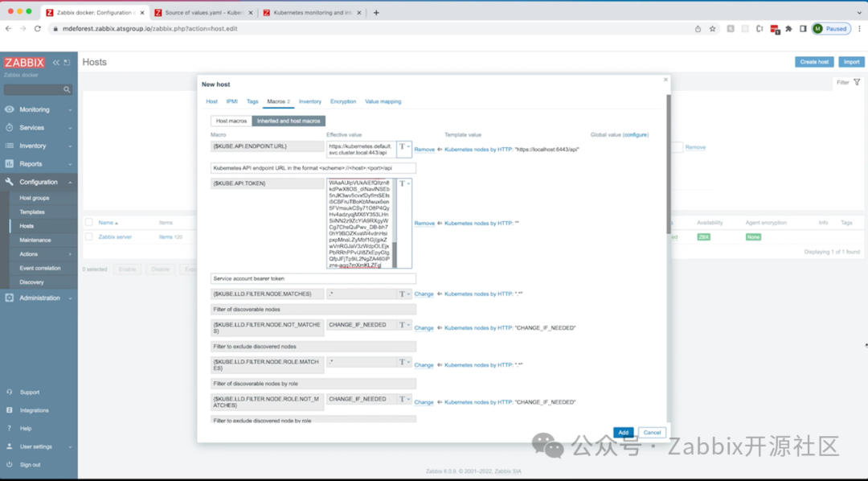Click the Monitoring eye icon
This screenshot has width=868, height=481.
click(x=10, y=109)
